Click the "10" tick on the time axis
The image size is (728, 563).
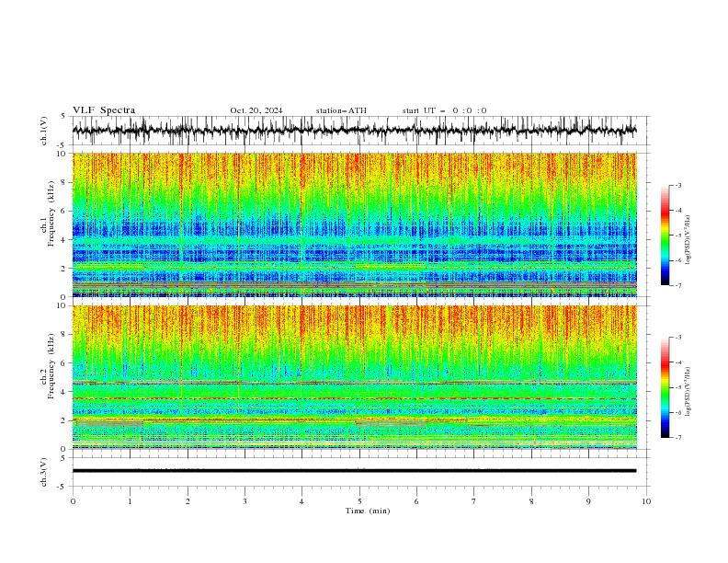pos(646,501)
